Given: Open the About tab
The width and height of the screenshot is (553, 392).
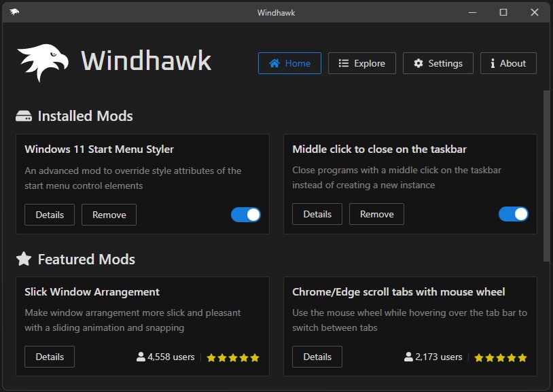Looking at the screenshot, I should click(508, 63).
